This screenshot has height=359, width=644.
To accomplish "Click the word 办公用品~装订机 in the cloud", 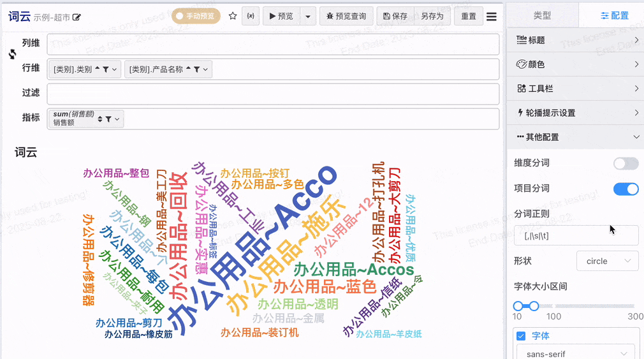I will 260,332.
